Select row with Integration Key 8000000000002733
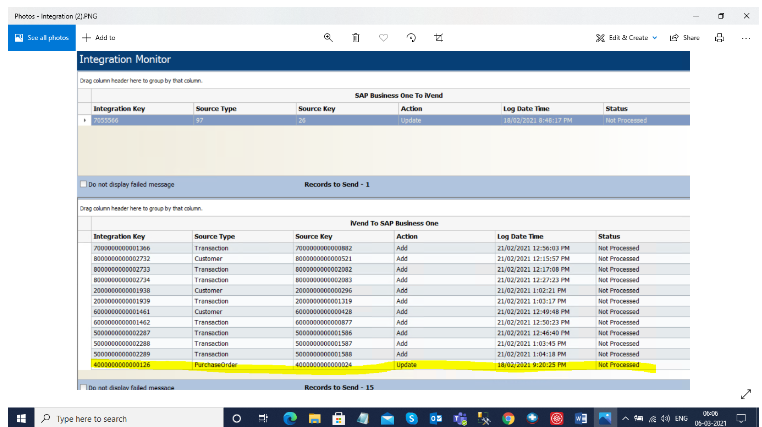 (391, 270)
